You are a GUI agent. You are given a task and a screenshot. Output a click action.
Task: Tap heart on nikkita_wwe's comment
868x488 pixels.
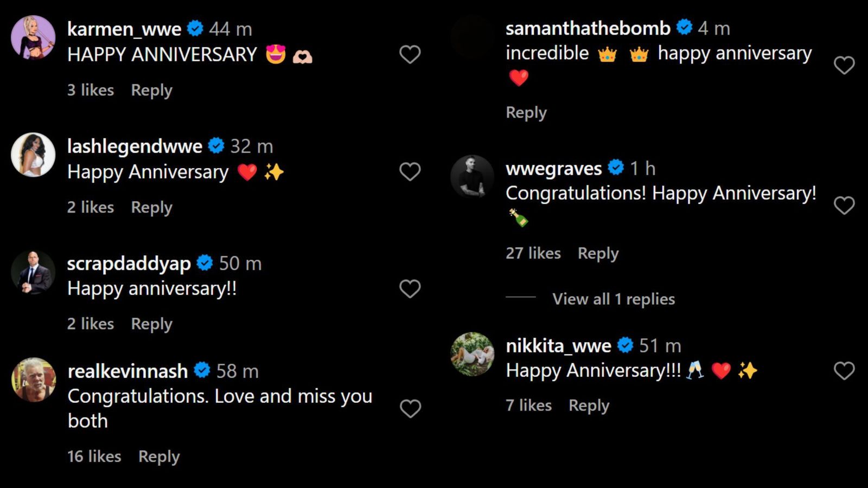[844, 371]
